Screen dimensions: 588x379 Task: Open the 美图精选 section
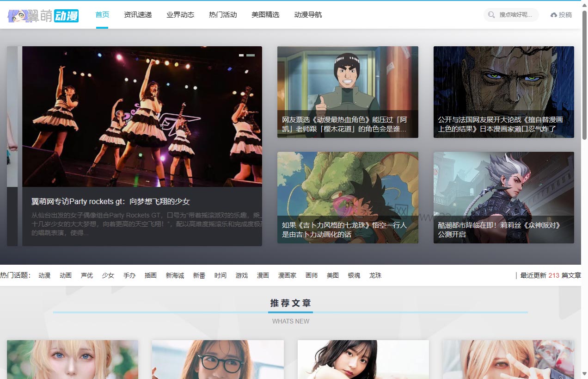(265, 14)
